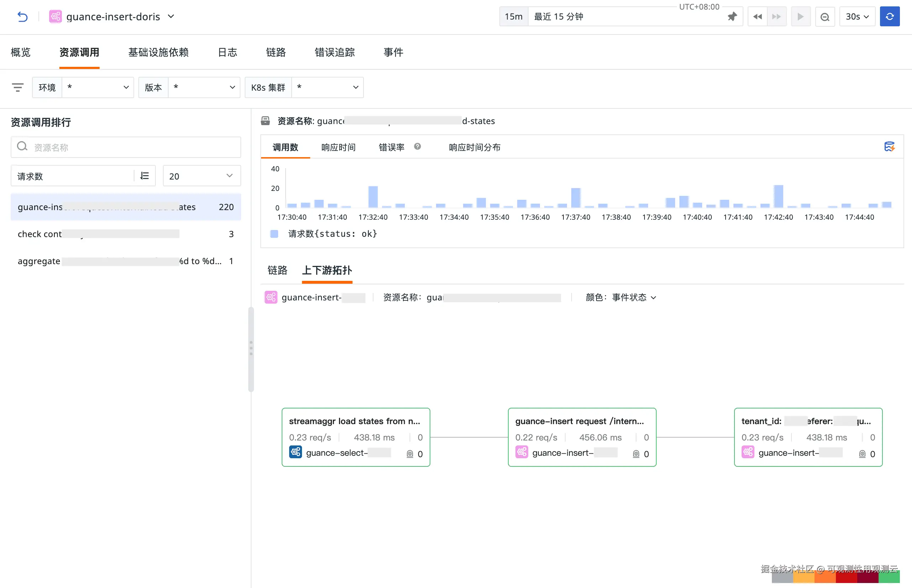The image size is (912, 588).
Task: Click the sort order icon by 请求数
Action: point(144,176)
